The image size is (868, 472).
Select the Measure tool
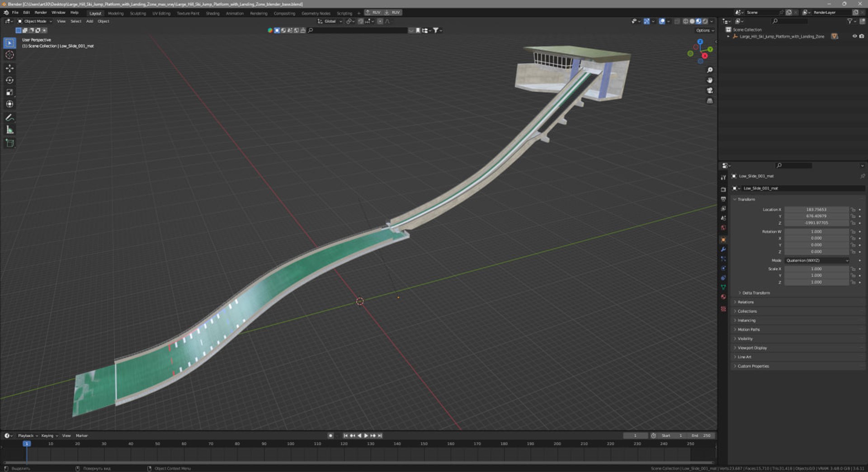pos(9,130)
